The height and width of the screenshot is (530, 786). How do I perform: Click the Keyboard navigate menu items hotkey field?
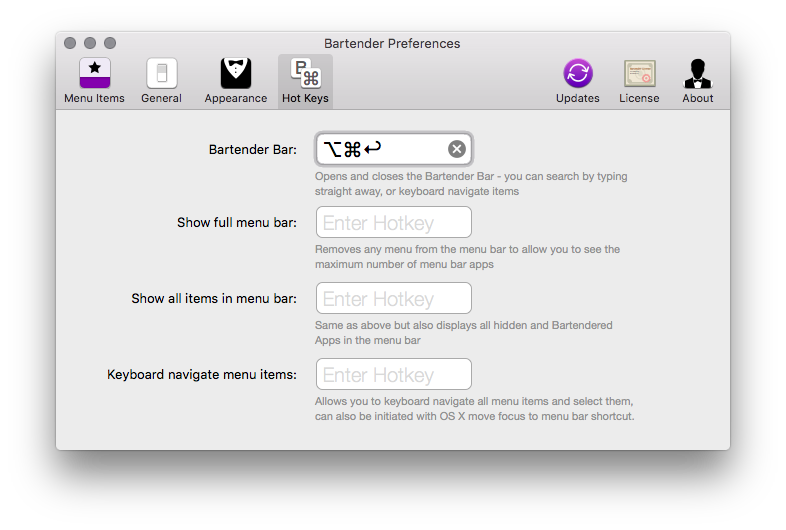pos(394,374)
